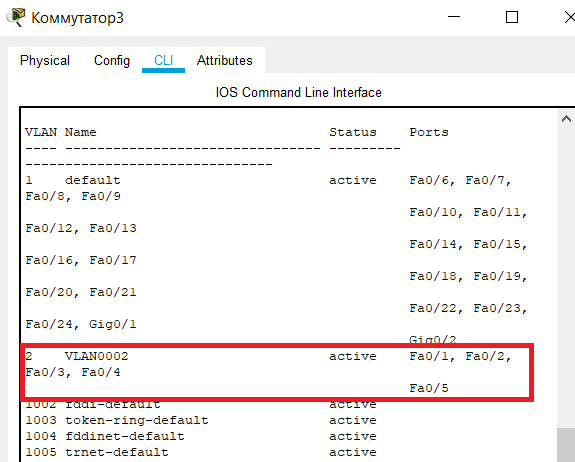This screenshot has width=575, height=462.
Task: Click the 'Status' column header
Action: coord(352,132)
